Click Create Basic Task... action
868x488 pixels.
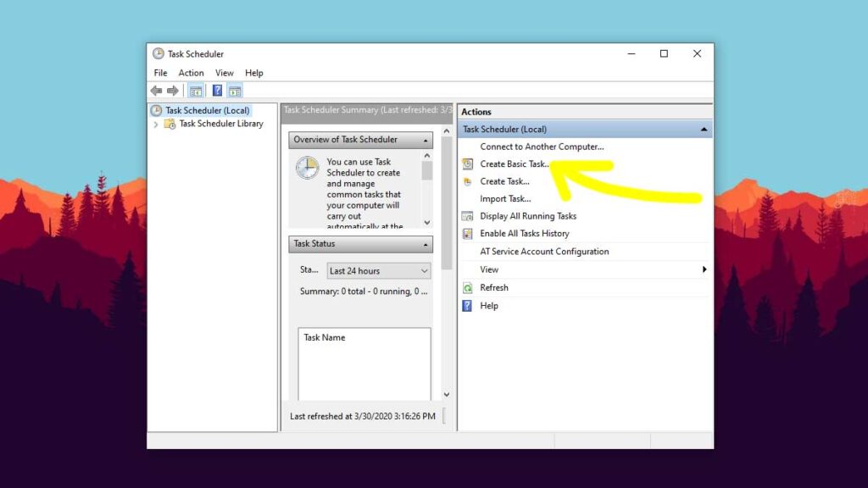point(515,164)
